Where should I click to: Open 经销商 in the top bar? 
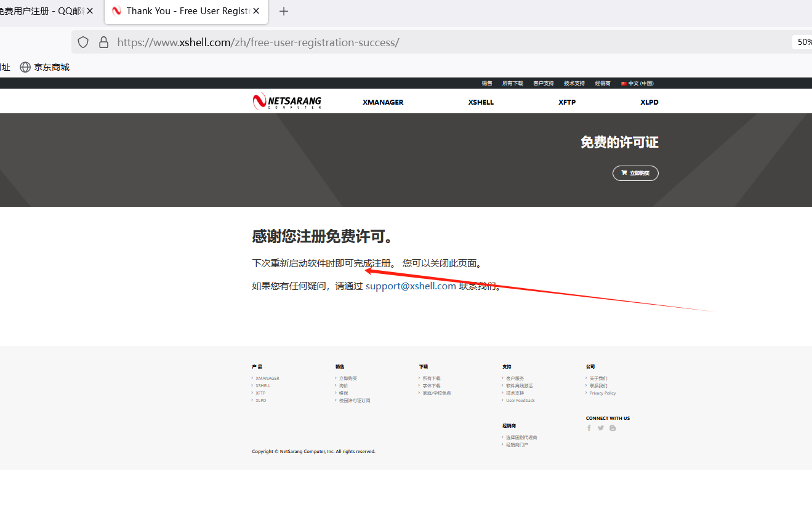click(603, 83)
